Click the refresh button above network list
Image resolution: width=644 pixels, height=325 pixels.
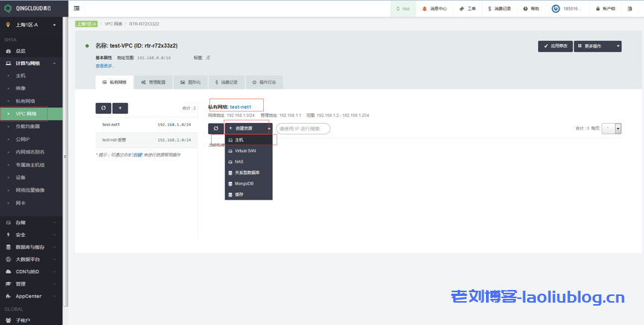coord(103,108)
